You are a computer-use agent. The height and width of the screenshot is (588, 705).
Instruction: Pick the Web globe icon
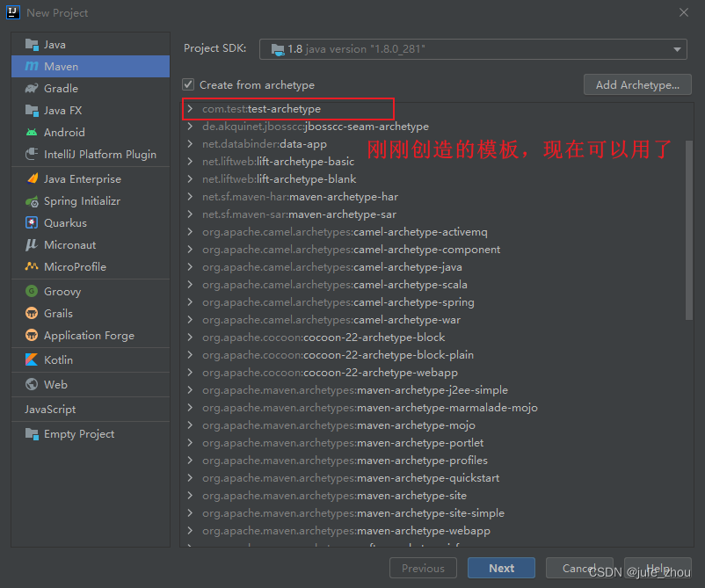coord(32,384)
